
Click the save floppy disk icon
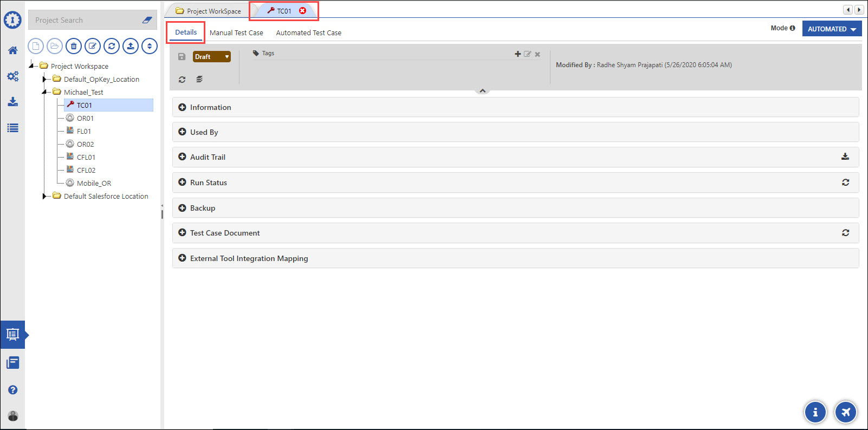coord(182,57)
